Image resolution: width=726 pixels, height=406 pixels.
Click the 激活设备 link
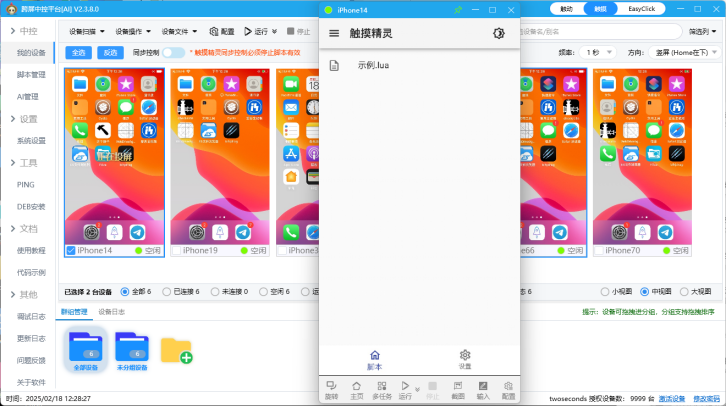click(x=671, y=398)
